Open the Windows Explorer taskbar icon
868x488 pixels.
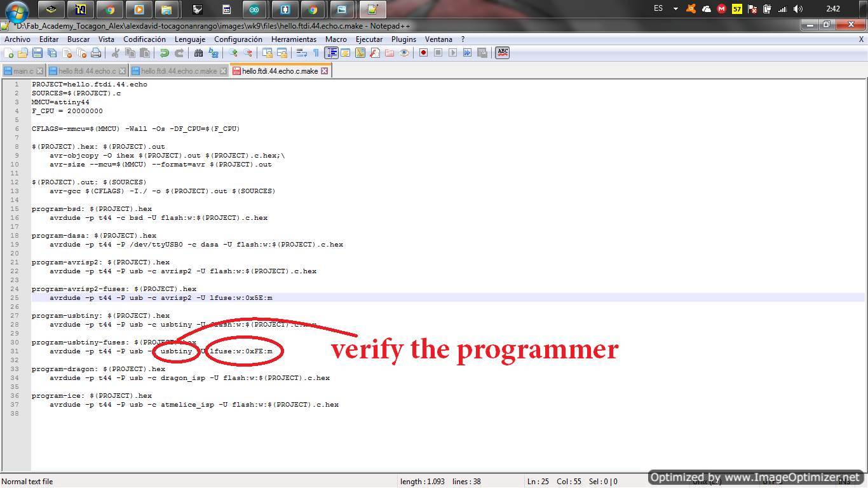166,10
